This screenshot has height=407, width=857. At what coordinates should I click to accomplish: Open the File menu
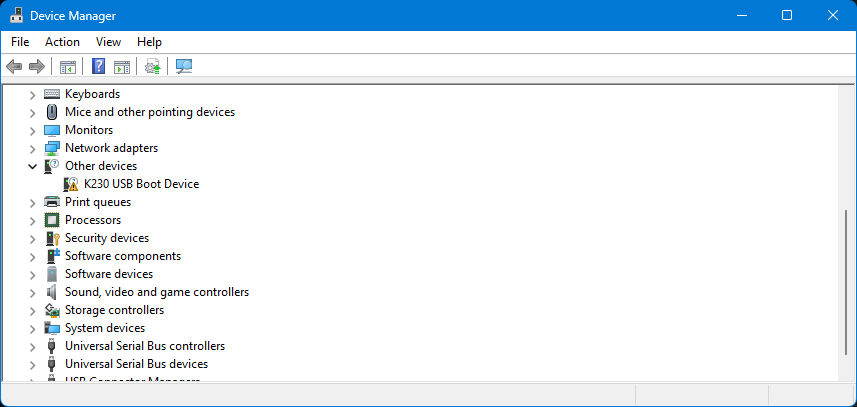(x=20, y=42)
